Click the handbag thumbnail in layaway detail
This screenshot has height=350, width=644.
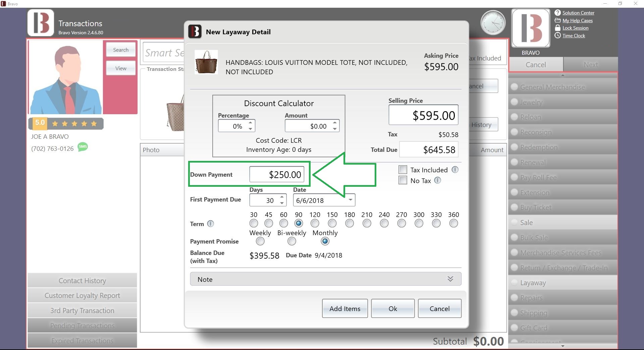206,62
